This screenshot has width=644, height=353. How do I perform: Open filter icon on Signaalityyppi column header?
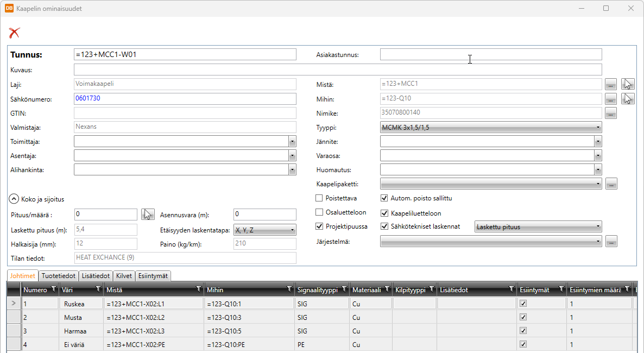344,289
